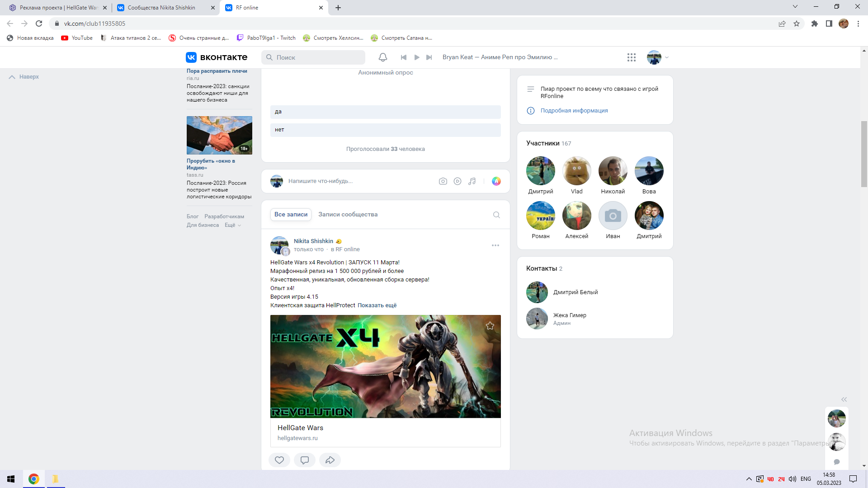The width and height of the screenshot is (868, 488).
Task: Open the HellGate Wars banner image
Action: (x=386, y=366)
